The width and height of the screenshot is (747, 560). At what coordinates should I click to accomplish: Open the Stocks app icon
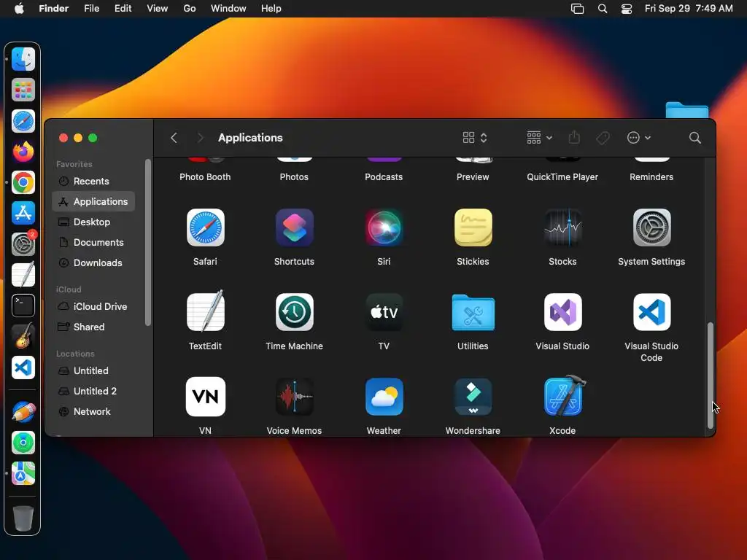pyautogui.click(x=562, y=227)
